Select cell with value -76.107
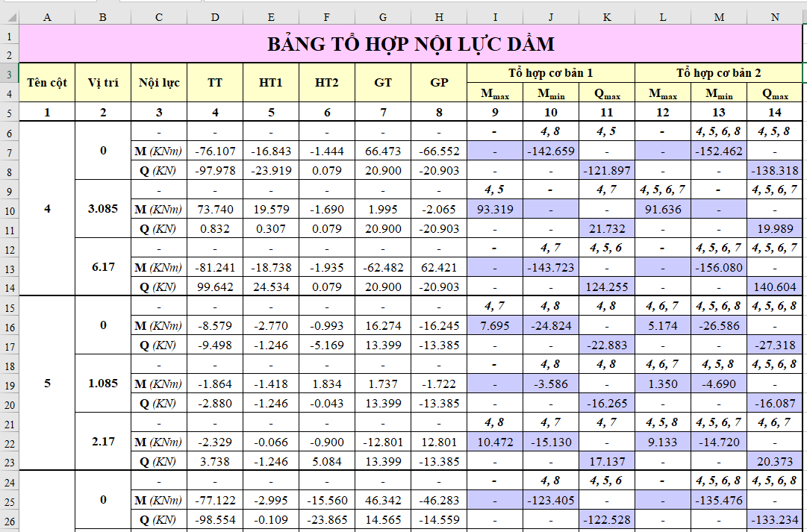Viewport: 807px width, 532px height. [215, 151]
